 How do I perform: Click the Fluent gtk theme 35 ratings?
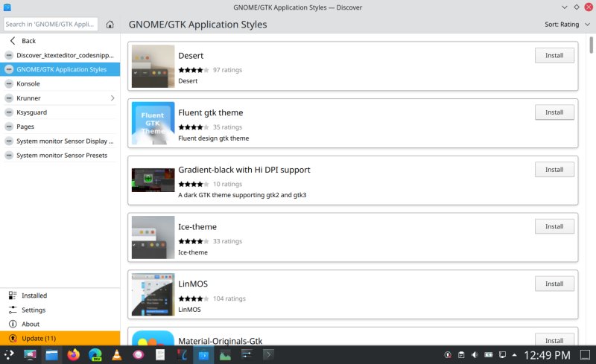pos(227,127)
